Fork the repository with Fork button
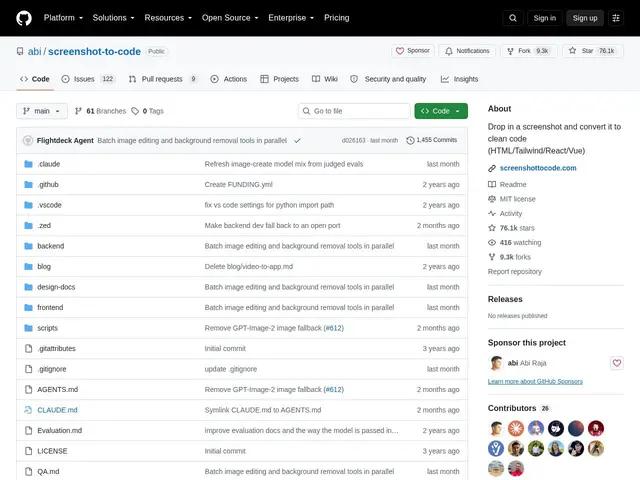Image resolution: width=640 pixels, height=480 pixels. (x=529, y=51)
